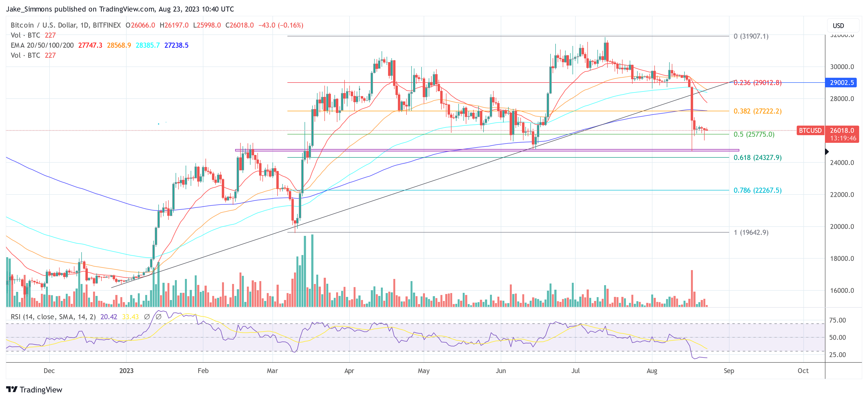Click 30000.0 on the price axis

[842, 67]
